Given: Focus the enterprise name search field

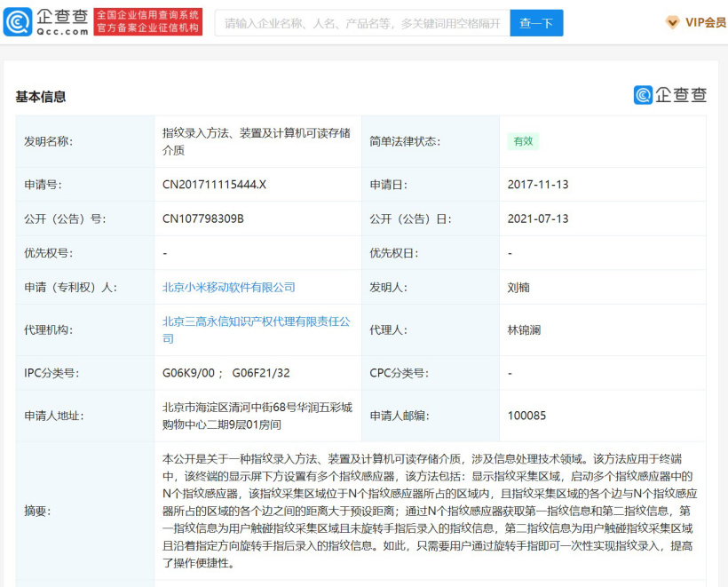Looking at the screenshot, I should pos(361,23).
